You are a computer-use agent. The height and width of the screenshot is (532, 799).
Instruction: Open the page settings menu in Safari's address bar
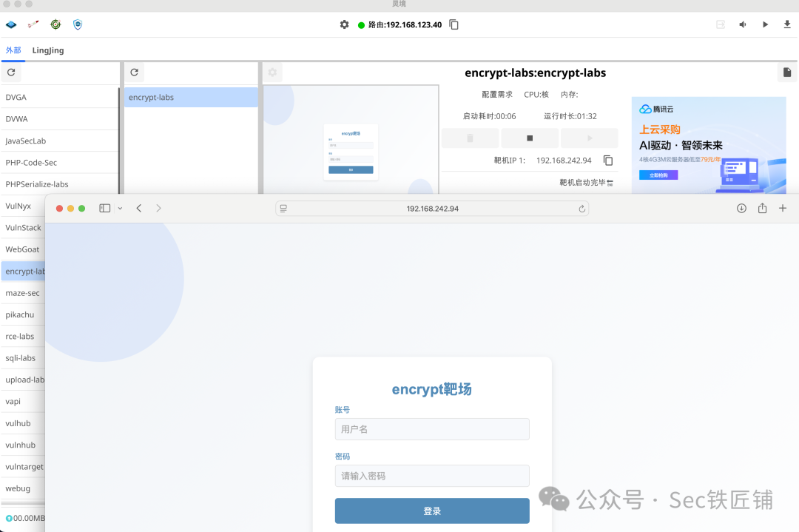(x=283, y=208)
